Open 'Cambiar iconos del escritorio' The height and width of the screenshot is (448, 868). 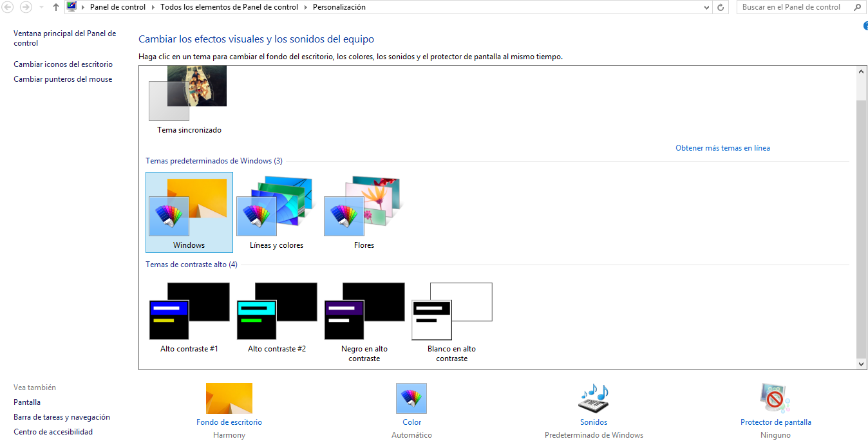click(63, 64)
